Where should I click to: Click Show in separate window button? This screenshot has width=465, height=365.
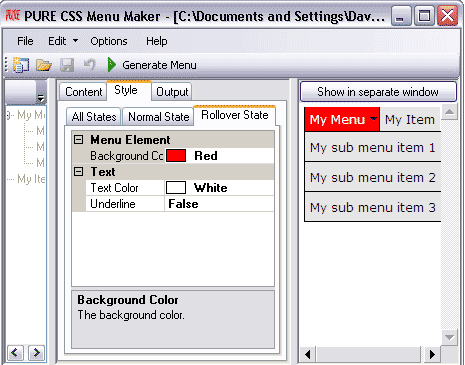[x=378, y=92]
